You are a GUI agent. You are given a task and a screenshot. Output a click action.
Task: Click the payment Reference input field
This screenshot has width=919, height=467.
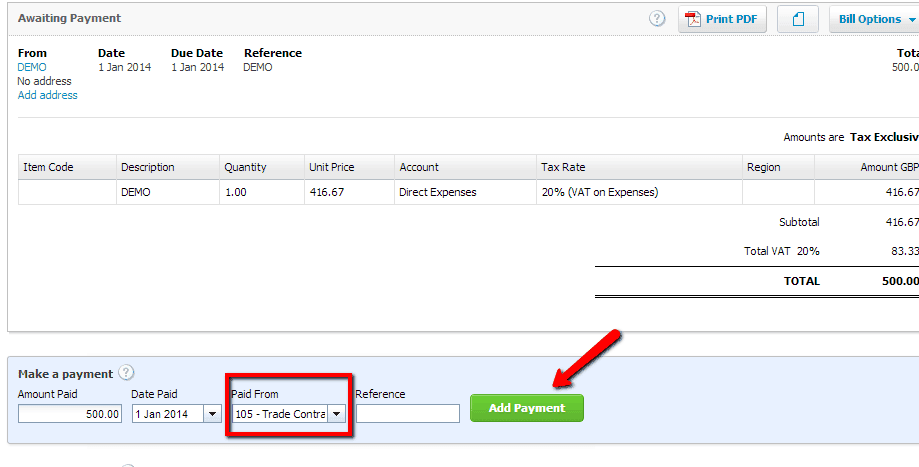click(x=408, y=414)
